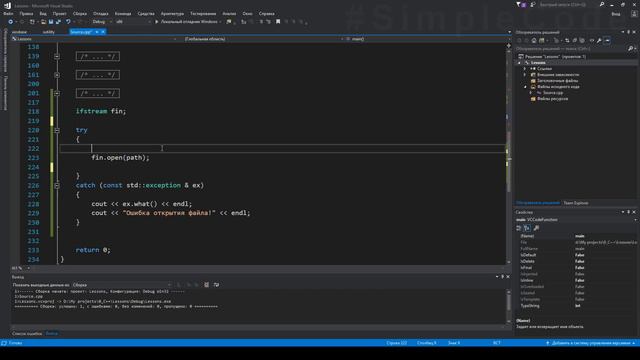Click the New Project toolbar icon
Image resolution: width=640 pixels, height=360 pixels.
click(x=32, y=22)
